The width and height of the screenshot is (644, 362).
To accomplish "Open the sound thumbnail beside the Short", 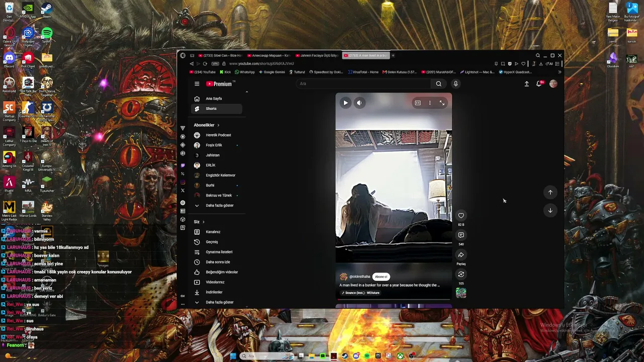I will 461,293.
